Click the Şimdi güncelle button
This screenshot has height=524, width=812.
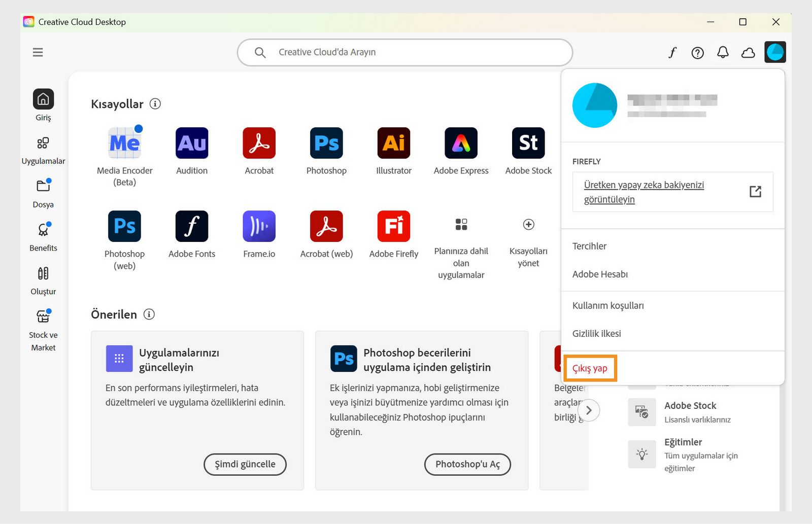pos(245,464)
